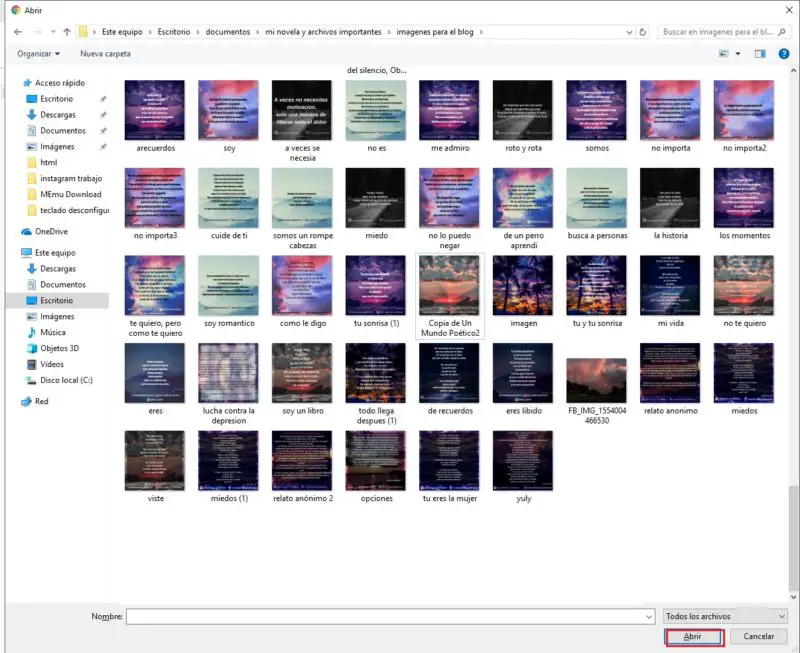Image resolution: width=800 pixels, height=653 pixels.
Task: Expand the address bar history dropdown
Action: 629,32
